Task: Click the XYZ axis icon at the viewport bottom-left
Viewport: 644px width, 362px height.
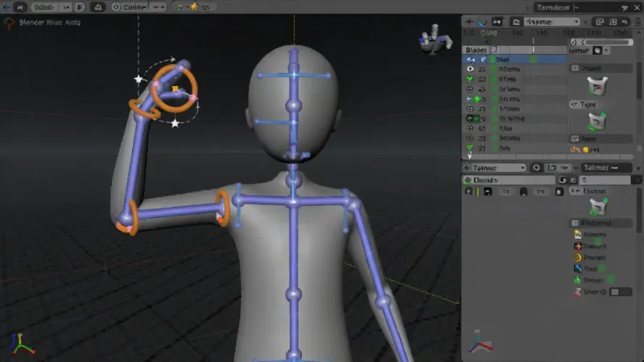Action: click(22, 343)
